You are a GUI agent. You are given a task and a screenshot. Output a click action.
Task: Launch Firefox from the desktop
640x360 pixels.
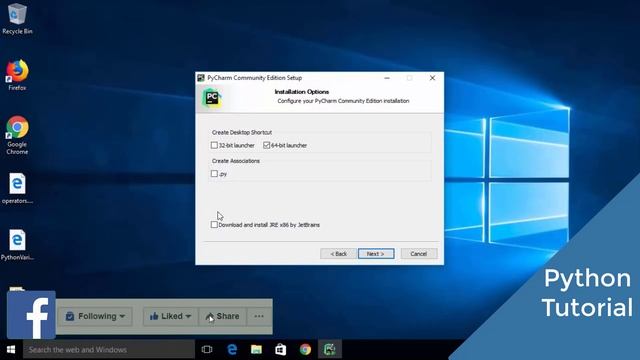point(17,75)
